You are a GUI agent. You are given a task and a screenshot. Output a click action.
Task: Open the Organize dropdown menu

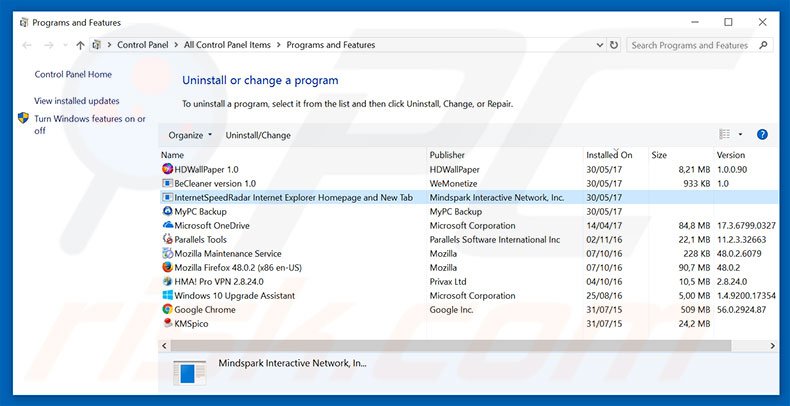190,135
